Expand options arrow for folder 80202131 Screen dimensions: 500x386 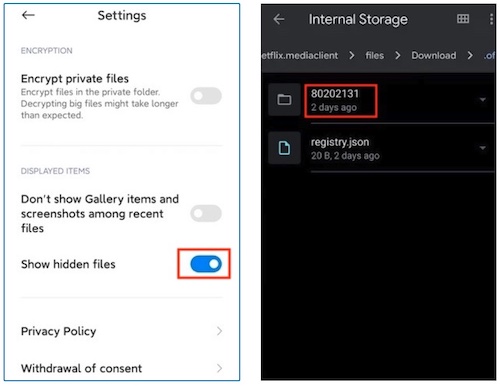click(x=482, y=99)
